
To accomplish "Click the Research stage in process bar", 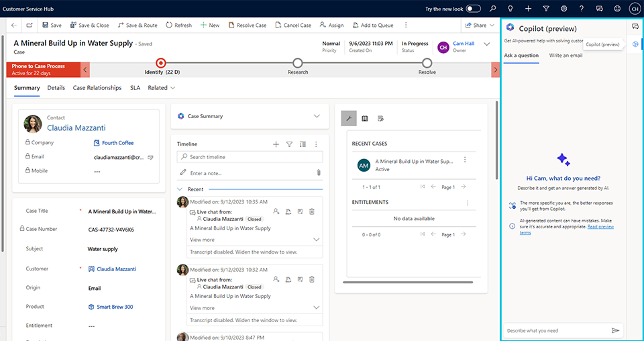I will [298, 64].
